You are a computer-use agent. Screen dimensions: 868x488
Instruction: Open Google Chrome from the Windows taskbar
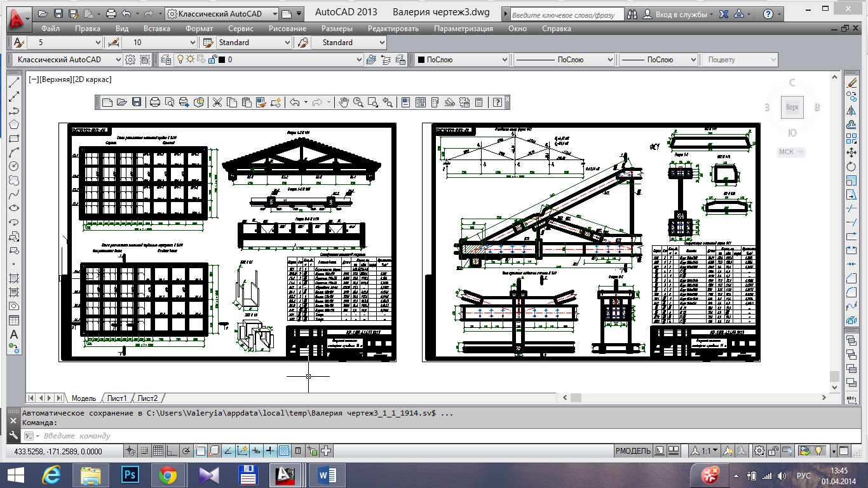pyautogui.click(x=168, y=475)
